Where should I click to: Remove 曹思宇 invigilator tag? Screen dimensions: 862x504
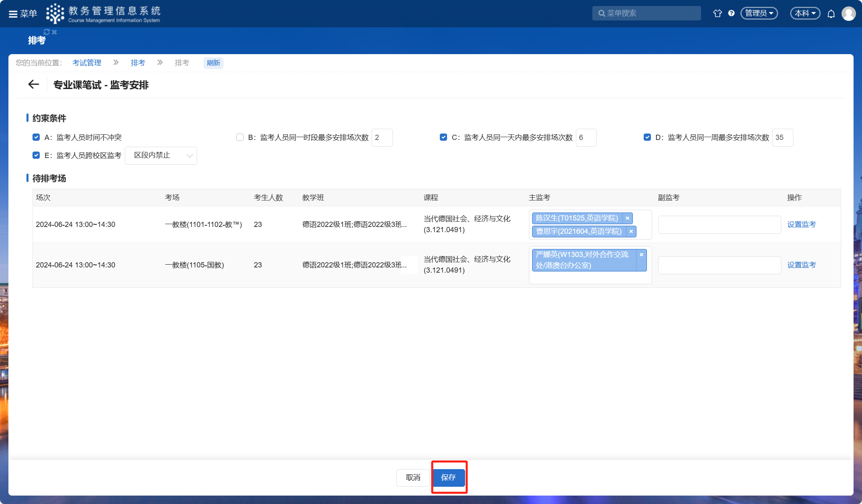point(631,231)
